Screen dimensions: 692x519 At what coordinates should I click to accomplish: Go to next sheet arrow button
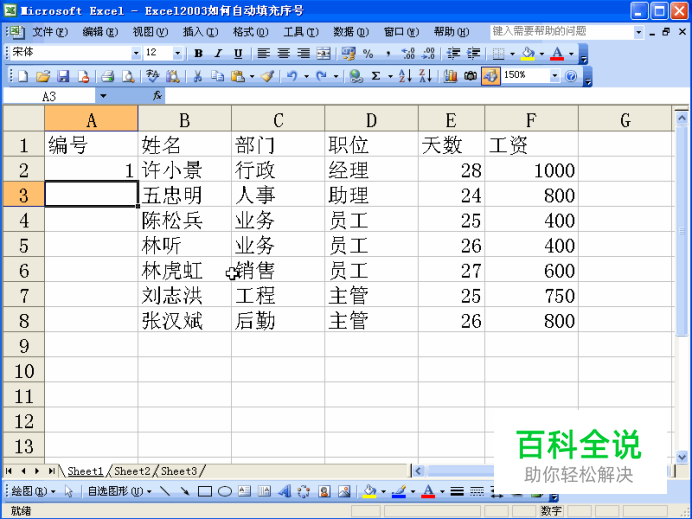37,471
